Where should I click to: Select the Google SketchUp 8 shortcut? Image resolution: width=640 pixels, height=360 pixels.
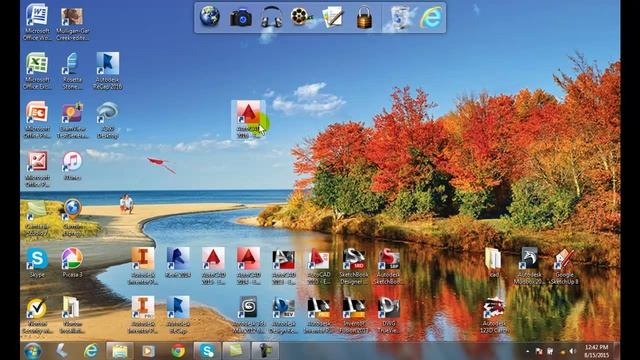click(564, 266)
